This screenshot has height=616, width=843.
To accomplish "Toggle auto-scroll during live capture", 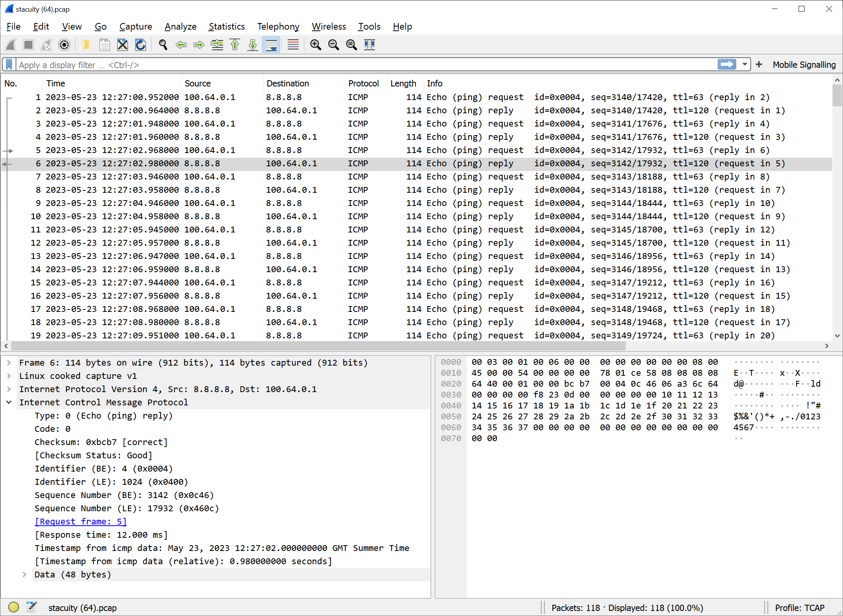I will pos(271,45).
